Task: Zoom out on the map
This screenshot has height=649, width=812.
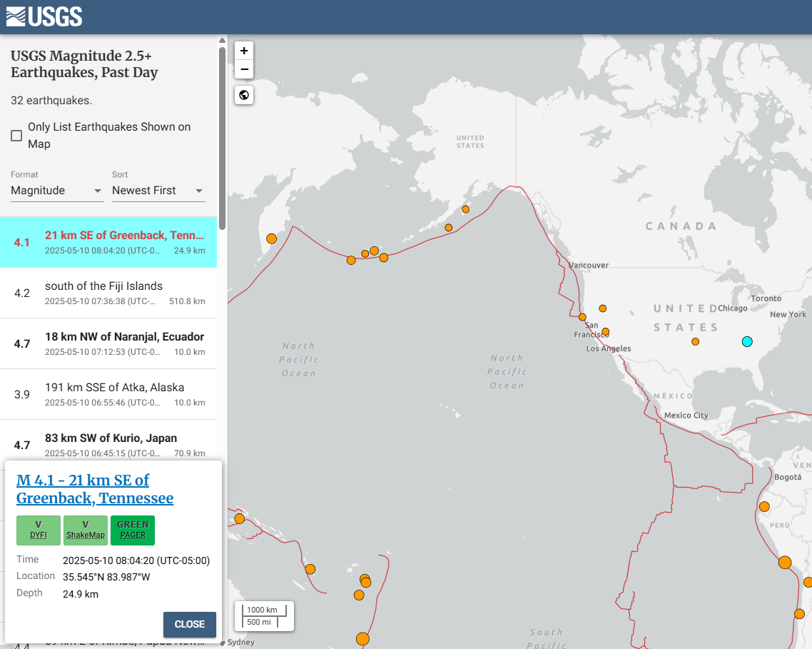Action: pos(244,69)
